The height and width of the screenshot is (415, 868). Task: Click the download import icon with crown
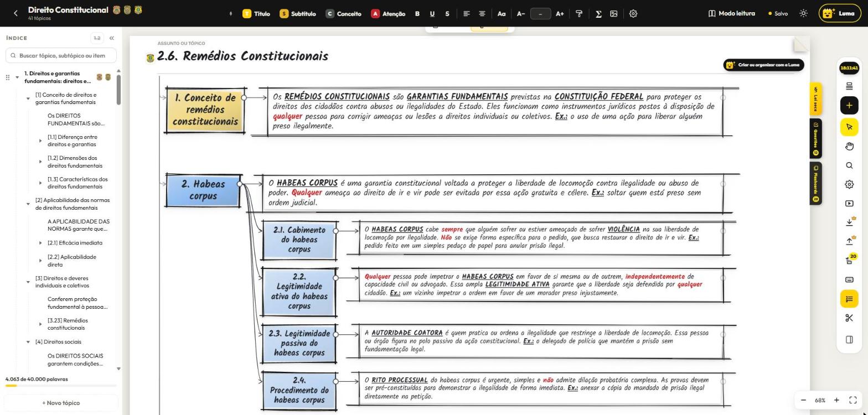[x=849, y=222]
